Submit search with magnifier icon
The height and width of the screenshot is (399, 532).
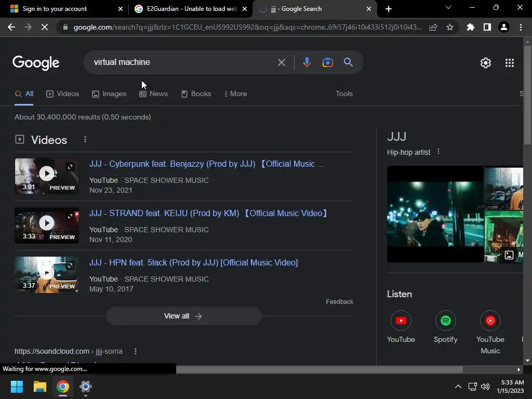click(x=348, y=62)
